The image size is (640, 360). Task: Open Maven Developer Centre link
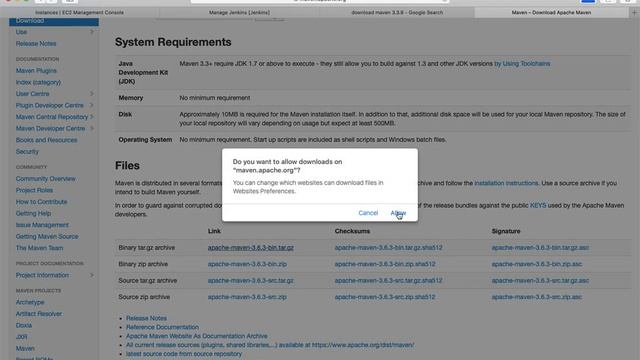(50, 128)
